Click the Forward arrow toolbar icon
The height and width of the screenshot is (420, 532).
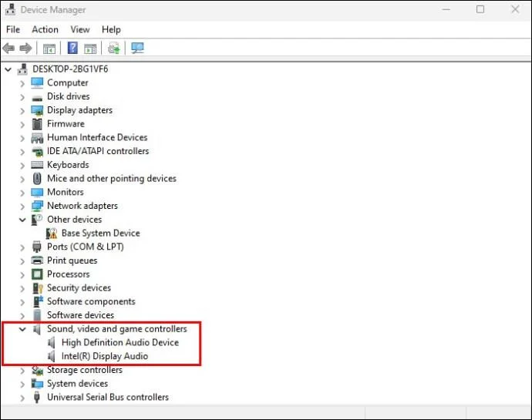[x=25, y=49]
